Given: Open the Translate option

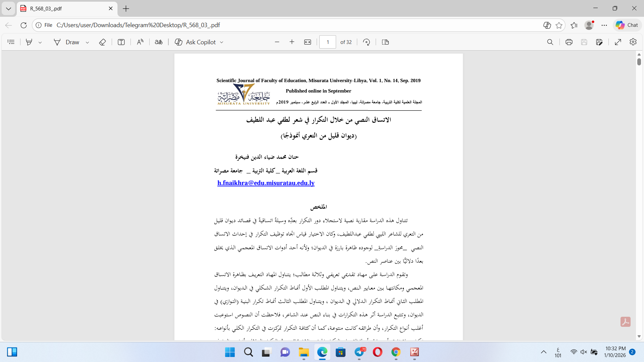Looking at the screenshot, I should (159, 42).
